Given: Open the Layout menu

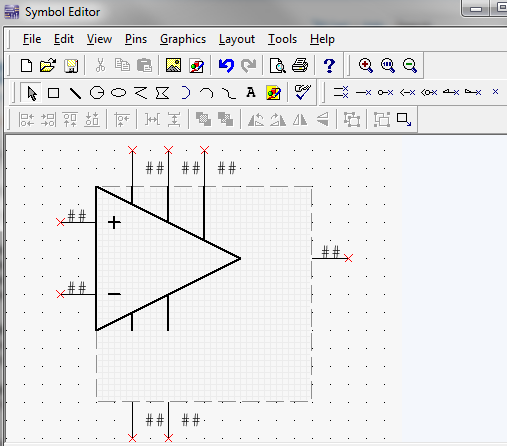Looking at the screenshot, I should (x=237, y=39).
